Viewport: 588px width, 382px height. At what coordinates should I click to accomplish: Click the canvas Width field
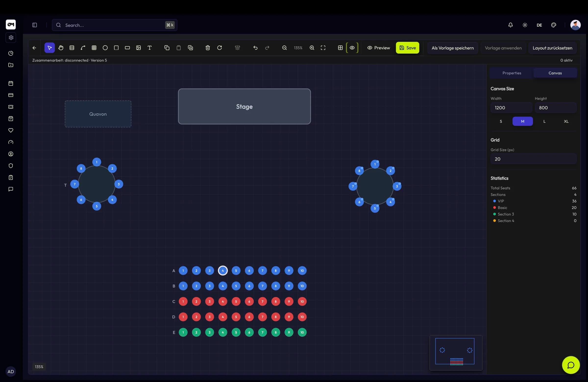tap(511, 108)
